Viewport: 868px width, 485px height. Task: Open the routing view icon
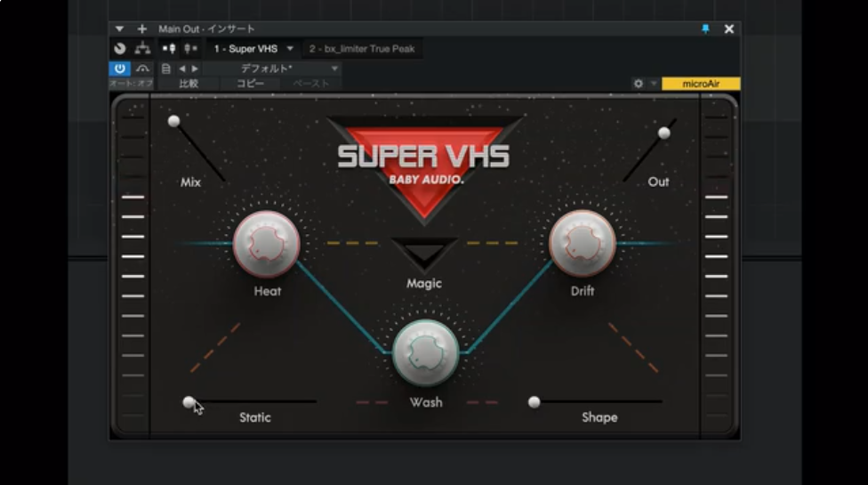coord(143,49)
